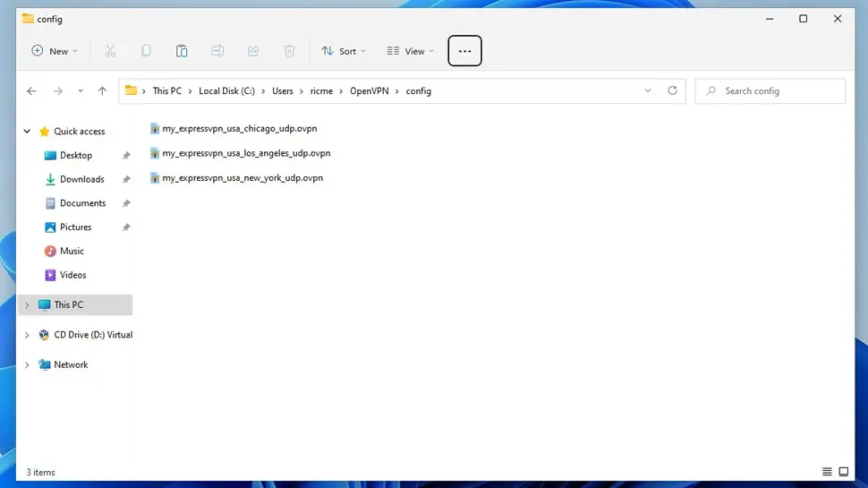The height and width of the screenshot is (488, 868).
Task: Click the Cut scissors icon
Action: [x=110, y=51]
